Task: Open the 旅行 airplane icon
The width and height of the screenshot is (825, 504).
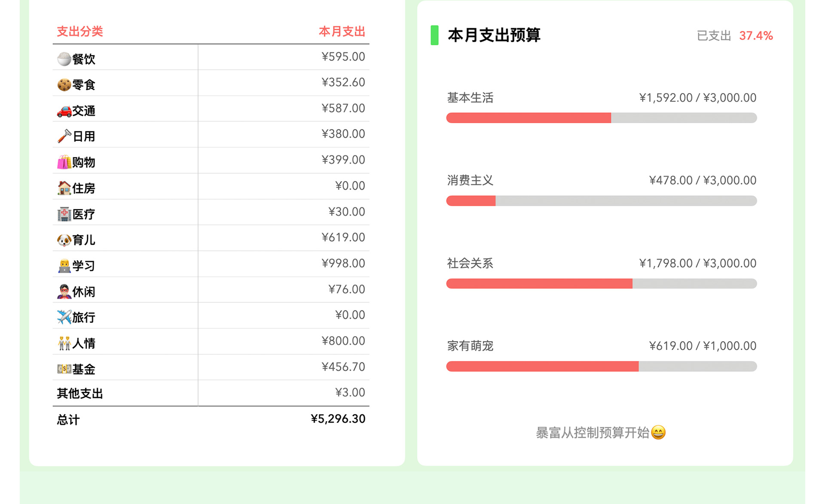Action: 64,317
